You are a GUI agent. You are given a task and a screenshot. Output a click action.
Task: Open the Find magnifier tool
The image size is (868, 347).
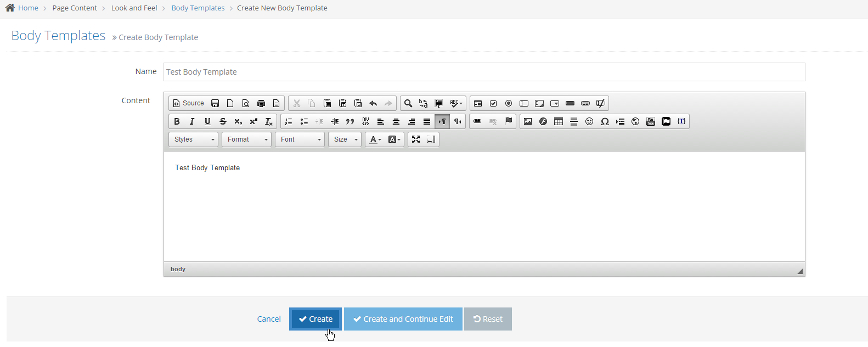[x=408, y=103]
